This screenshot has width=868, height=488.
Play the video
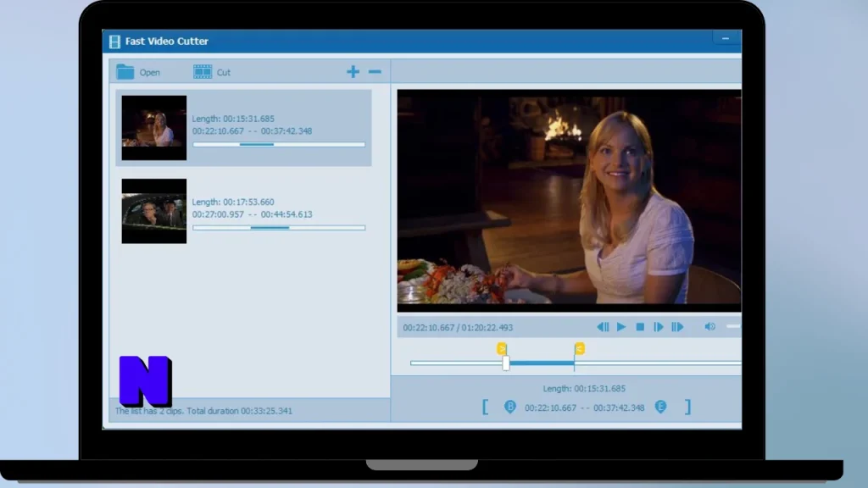coord(621,327)
